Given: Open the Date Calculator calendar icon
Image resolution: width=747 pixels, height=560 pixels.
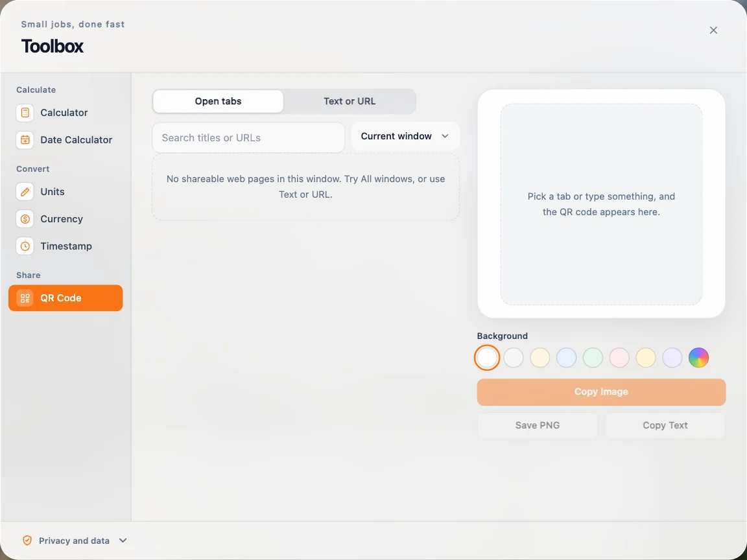Looking at the screenshot, I should tap(25, 140).
